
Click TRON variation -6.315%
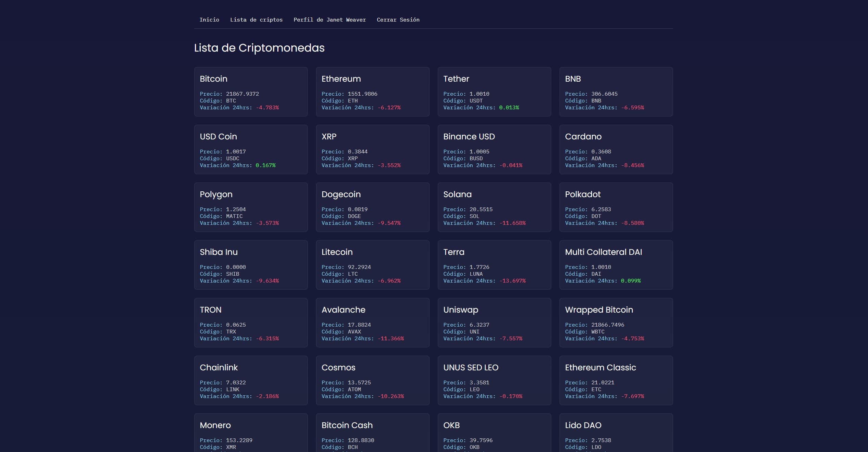(267, 339)
